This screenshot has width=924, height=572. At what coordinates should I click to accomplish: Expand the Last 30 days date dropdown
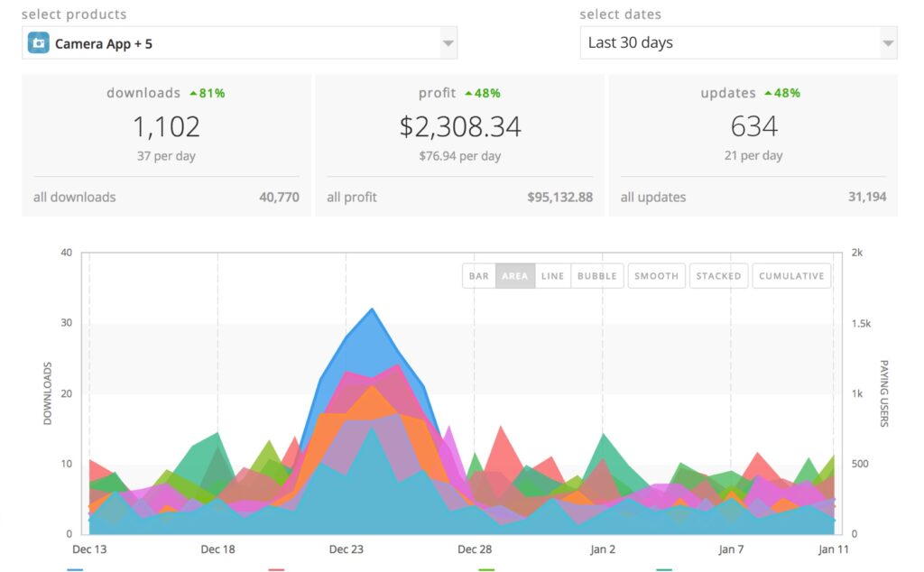click(x=888, y=43)
